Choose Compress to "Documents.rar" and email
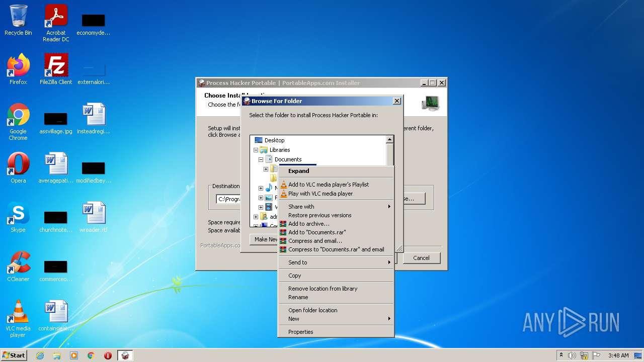 [x=336, y=249]
